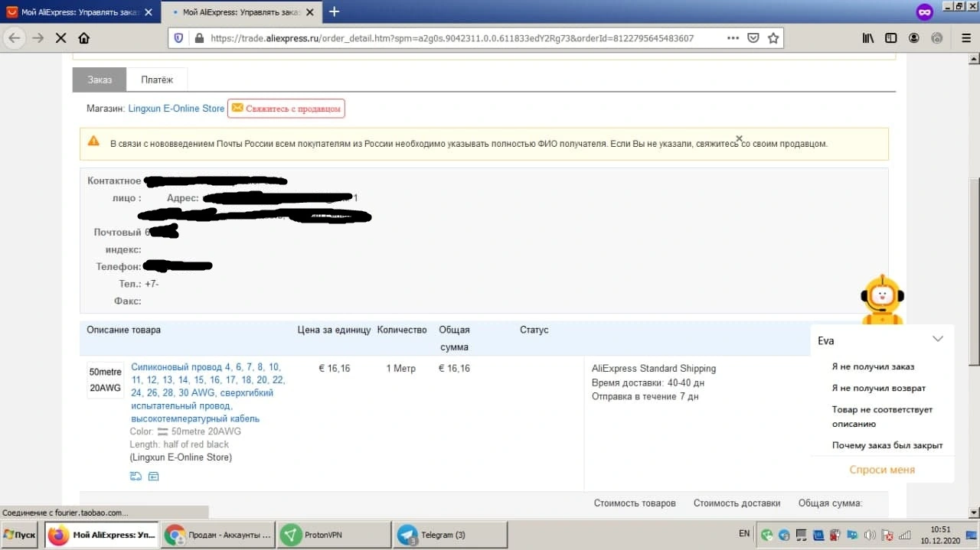Open the Firefox hamburger menu
Screen dimensions: 980x550
coord(966,38)
